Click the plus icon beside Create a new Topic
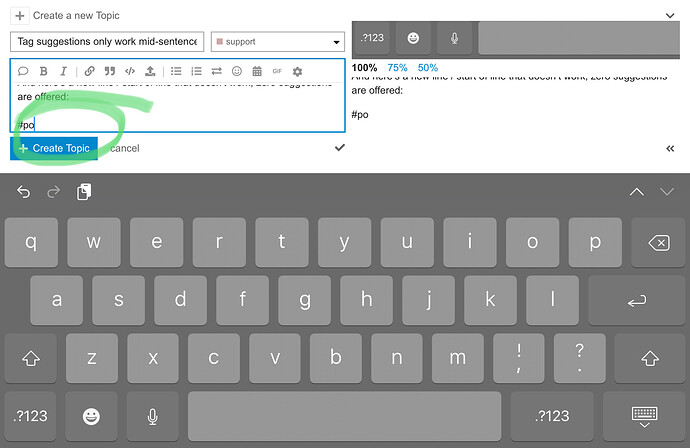Image resolution: width=690 pixels, height=448 pixels. click(x=20, y=16)
